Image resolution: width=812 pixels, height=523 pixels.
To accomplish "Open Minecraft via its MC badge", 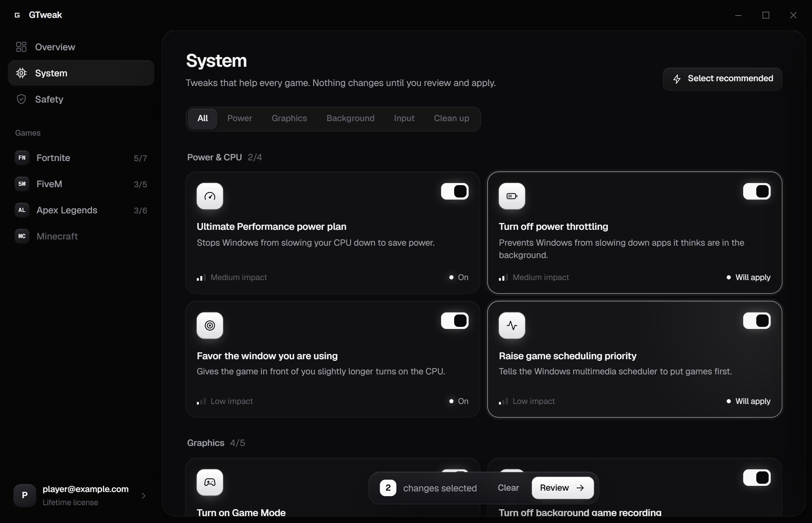I will click(22, 236).
